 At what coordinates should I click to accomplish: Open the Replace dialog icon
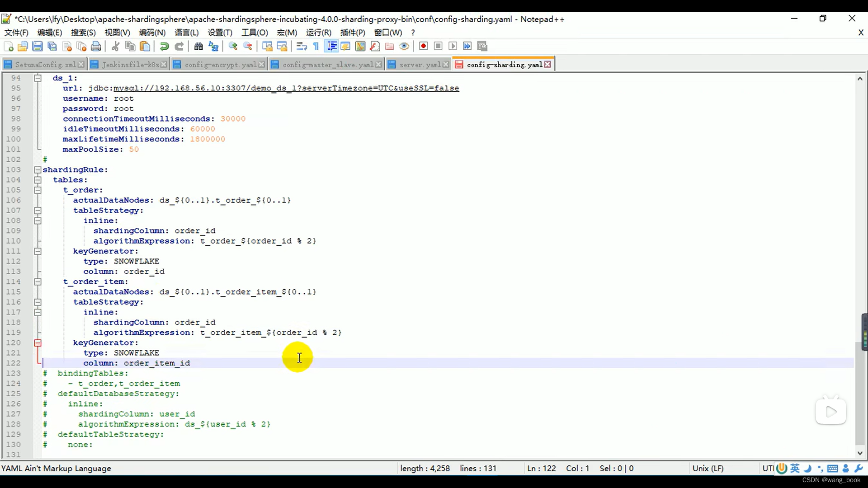point(213,46)
